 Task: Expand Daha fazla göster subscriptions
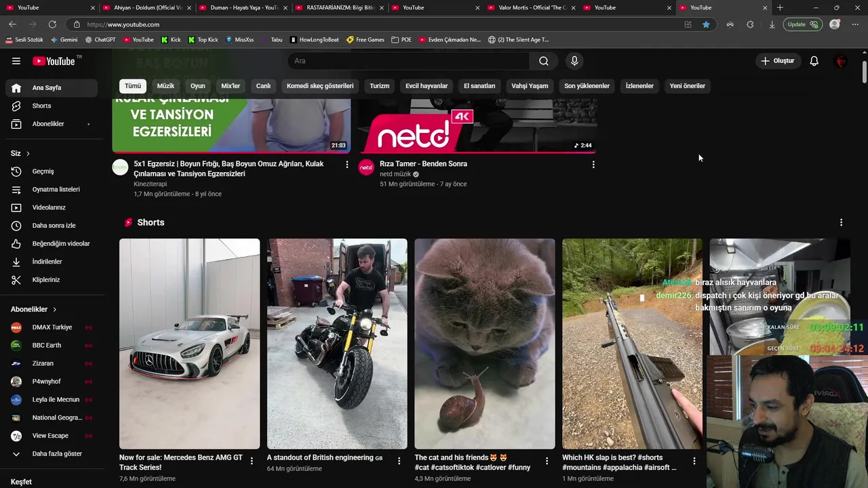click(52, 454)
